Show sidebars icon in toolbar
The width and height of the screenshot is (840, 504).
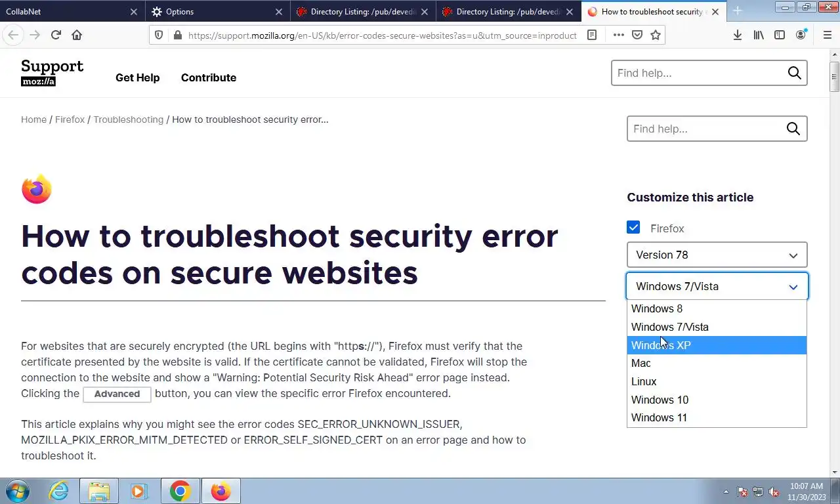pos(780,35)
